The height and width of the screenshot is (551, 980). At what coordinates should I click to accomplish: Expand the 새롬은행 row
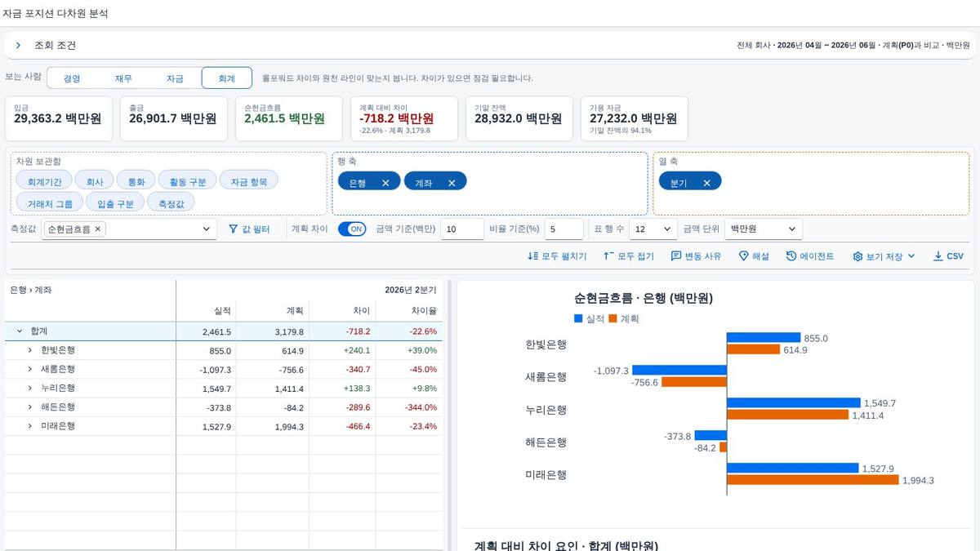[x=30, y=369]
